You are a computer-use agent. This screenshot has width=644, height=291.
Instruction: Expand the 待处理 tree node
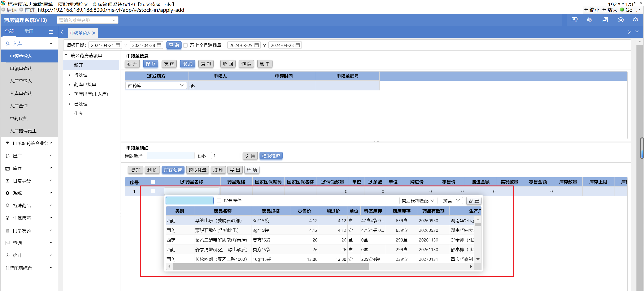69,75
